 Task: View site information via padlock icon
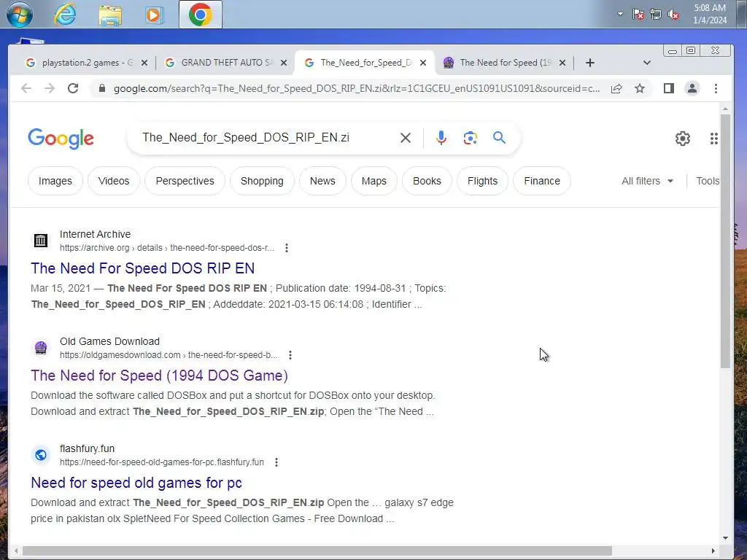click(x=101, y=88)
